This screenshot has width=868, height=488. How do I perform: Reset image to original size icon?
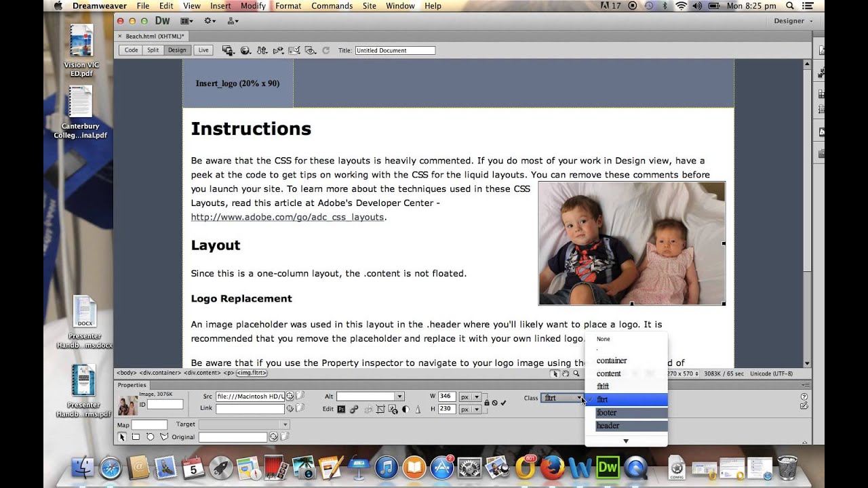(495, 403)
